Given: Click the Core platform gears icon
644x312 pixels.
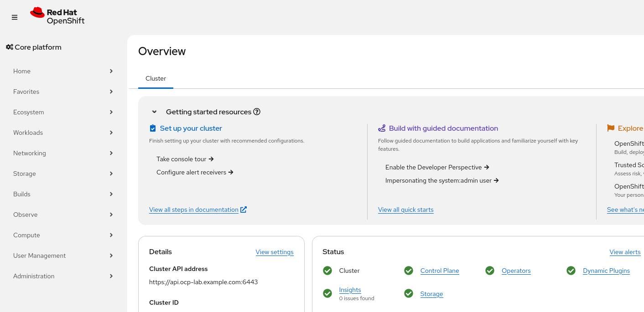Looking at the screenshot, I should click(9, 47).
